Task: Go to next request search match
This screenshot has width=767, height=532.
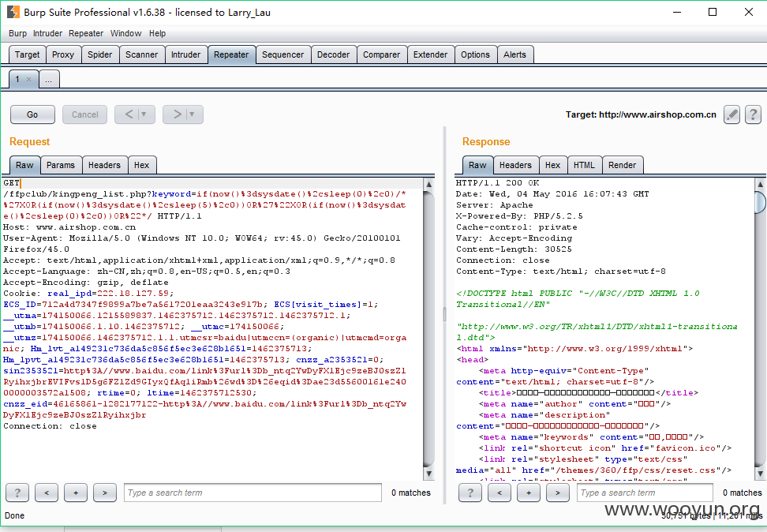Action: point(105,493)
